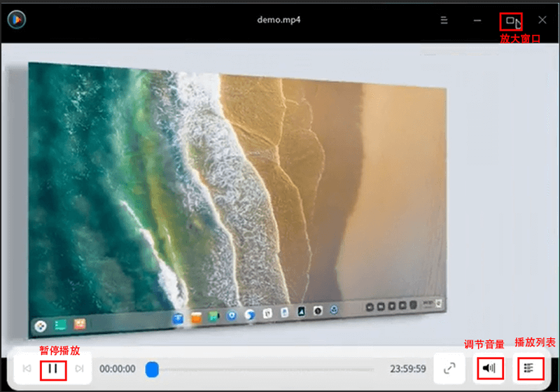560x392 pixels.
Task: Open the volume control
Action: pos(490,368)
